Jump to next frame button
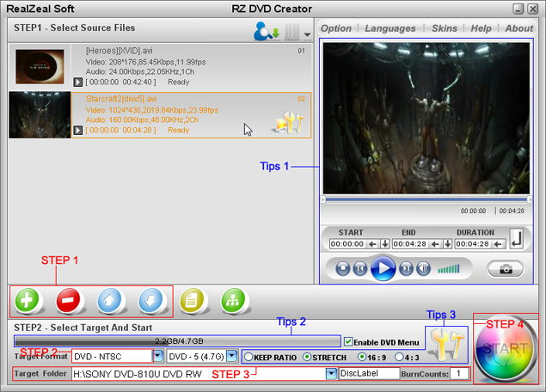Viewport: 546px width, 392px height. pos(406,269)
